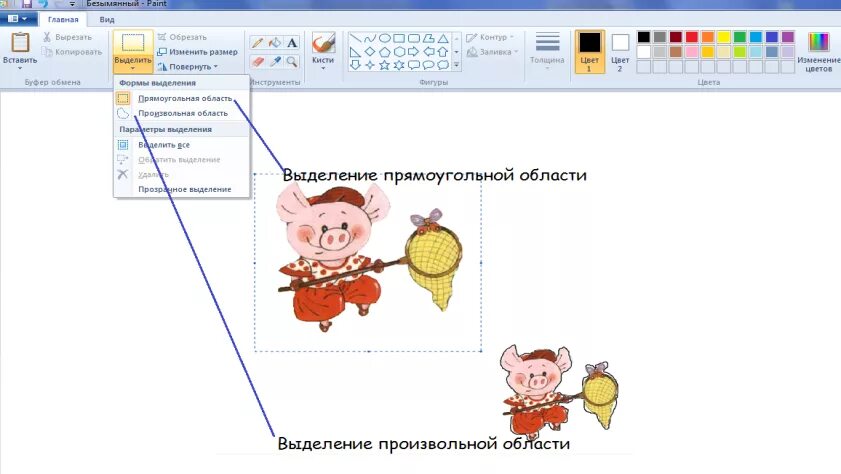
Task: Click the Вставить paste clipboard icon
Action: tap(20, 42)
